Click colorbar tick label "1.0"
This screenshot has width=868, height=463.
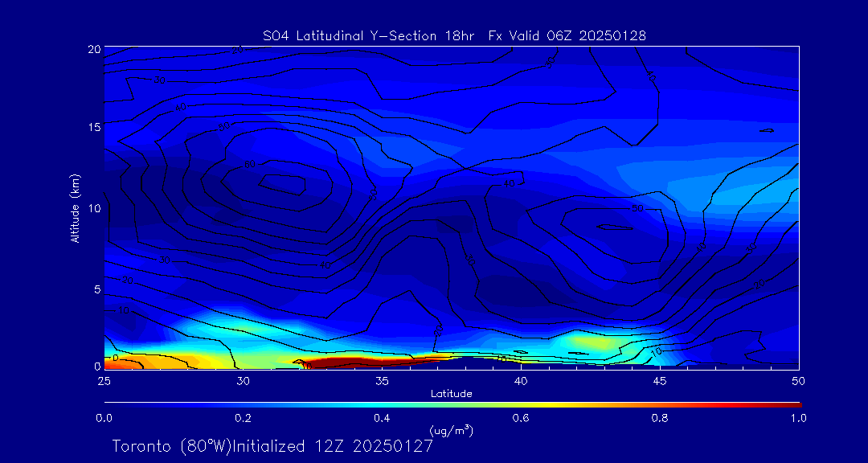point(798,418)
